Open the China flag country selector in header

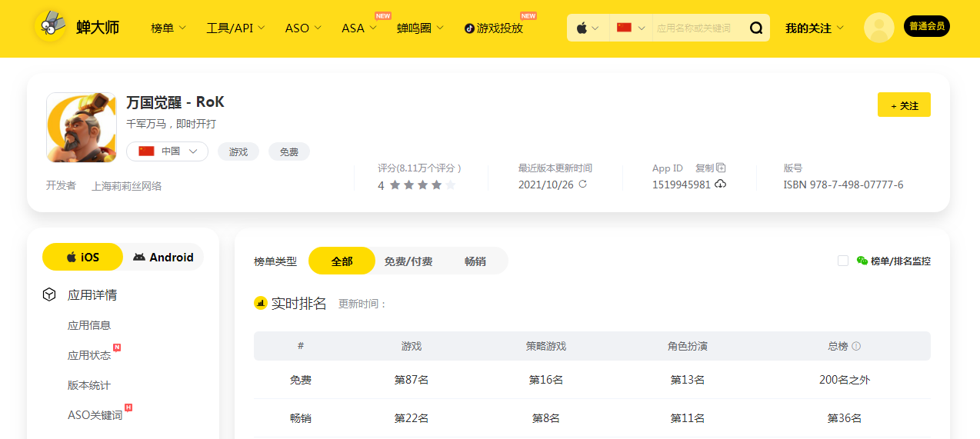631,28
